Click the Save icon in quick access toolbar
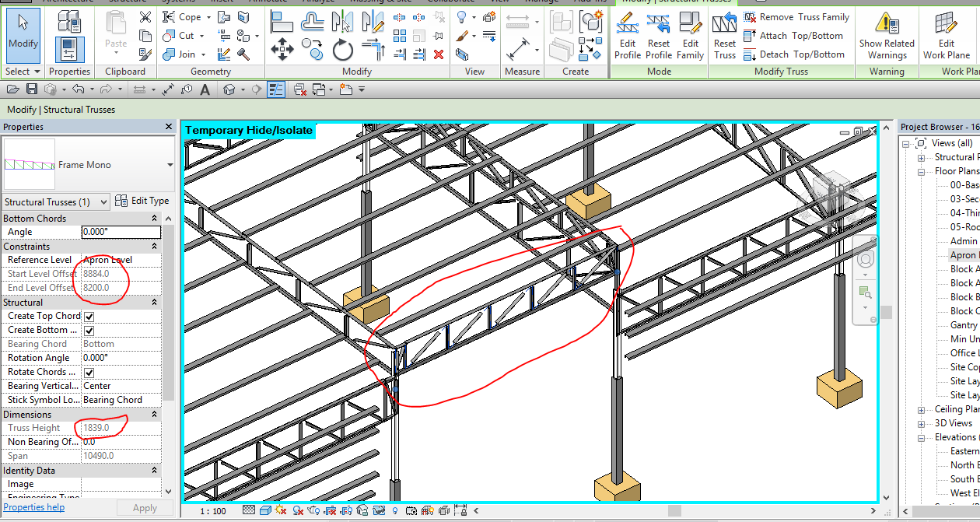This screenshot has width=980, height=522. 32,89
